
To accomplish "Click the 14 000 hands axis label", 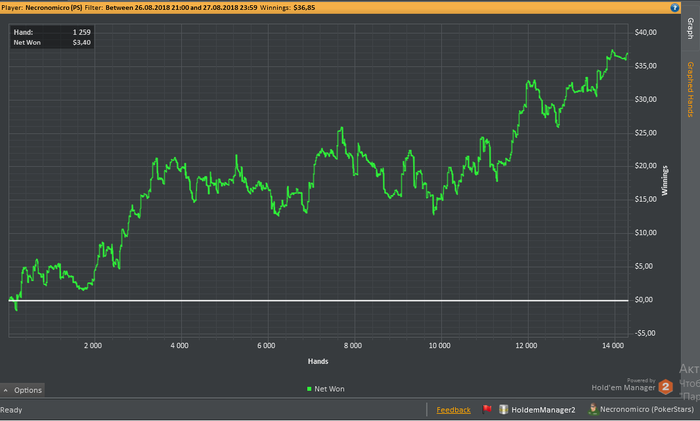I will point(612,346).
